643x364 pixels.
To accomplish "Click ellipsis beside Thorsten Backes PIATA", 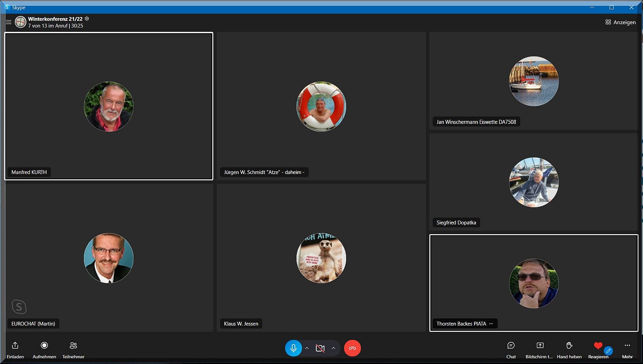I will 491,324.
